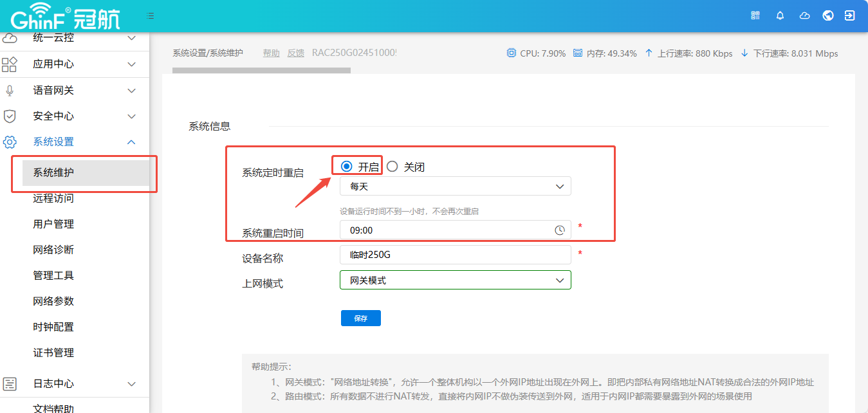Click the 保存 button
This screenshot has height=413, width=868.
360,318
